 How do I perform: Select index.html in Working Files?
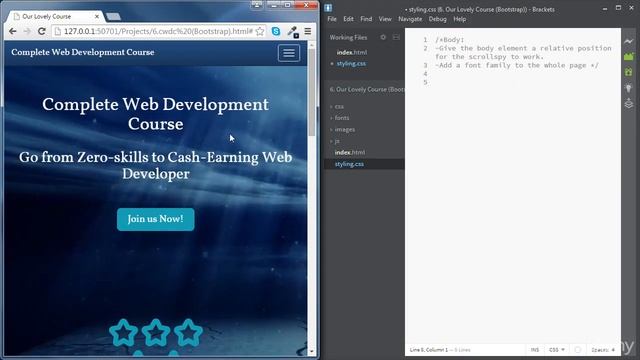coord(352,52)
